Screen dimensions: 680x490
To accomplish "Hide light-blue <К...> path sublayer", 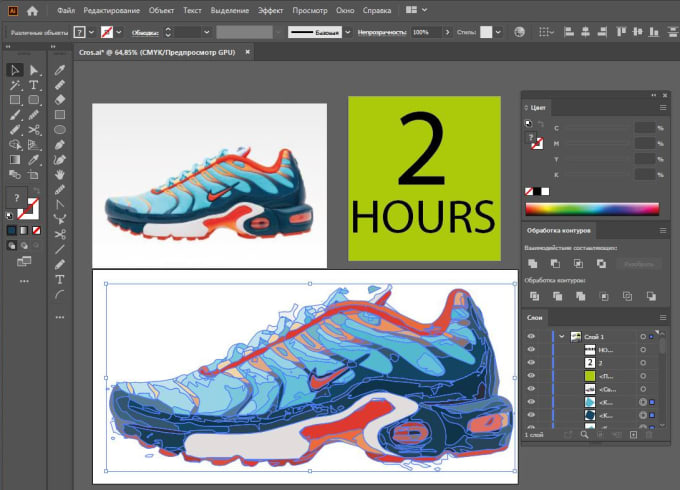I will click(531, 402).
